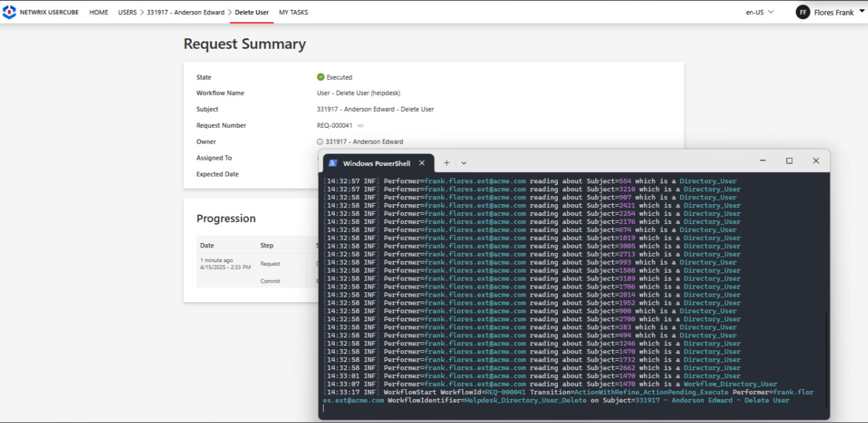Click the PowerShell icon in terminal tab

[x=333, y=163]
